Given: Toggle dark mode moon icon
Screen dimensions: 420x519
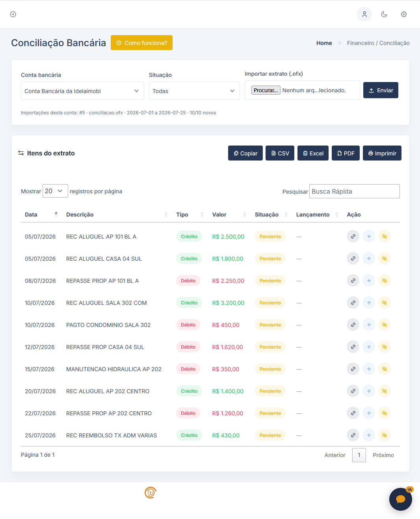Looking at the screenshot, I should 384,14.
